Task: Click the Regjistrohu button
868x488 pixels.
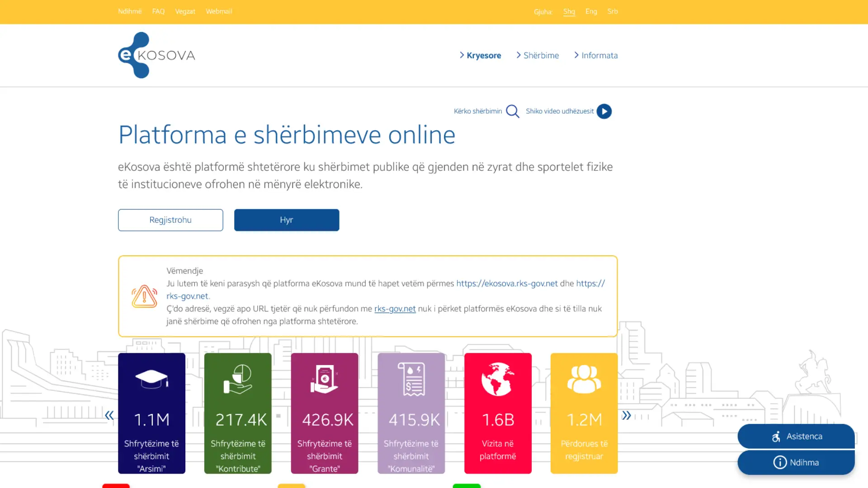Action: click(170, 220)
